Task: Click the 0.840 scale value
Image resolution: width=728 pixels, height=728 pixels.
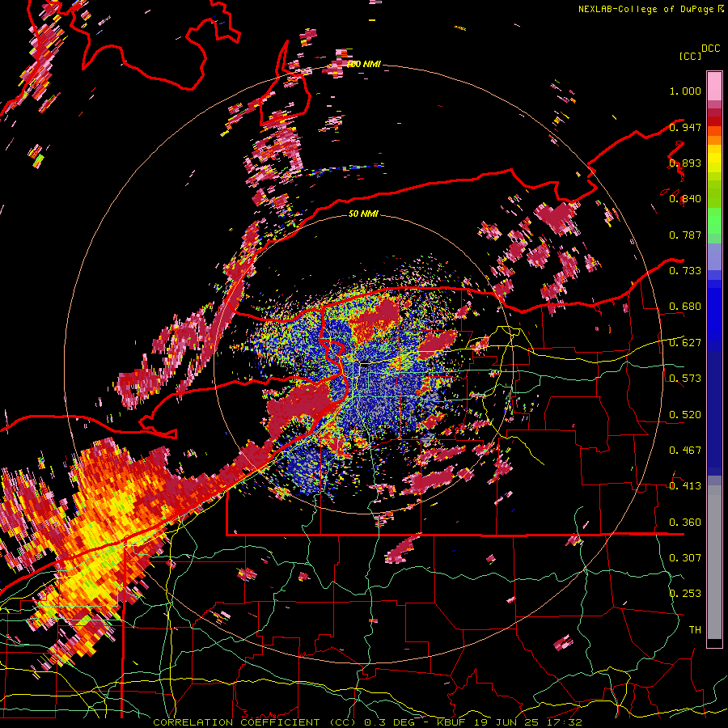Action: (685, 199)
